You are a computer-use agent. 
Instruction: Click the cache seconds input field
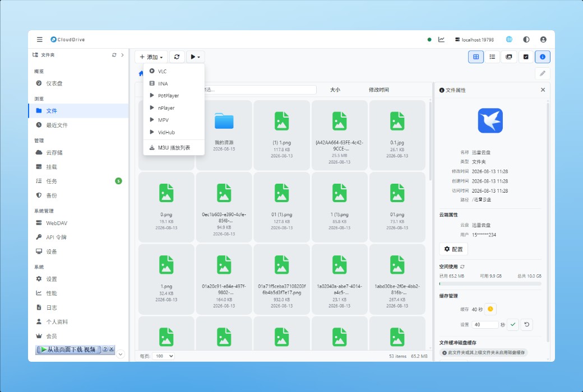(x=485, y=325)
